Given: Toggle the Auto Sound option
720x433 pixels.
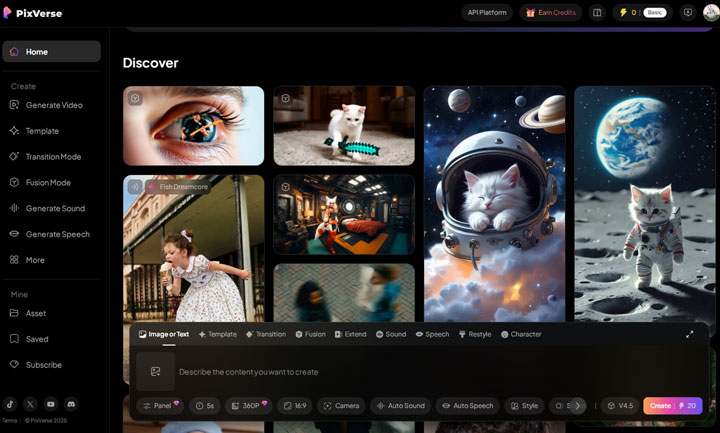Looking at the screenshot, I should point(400,406).
